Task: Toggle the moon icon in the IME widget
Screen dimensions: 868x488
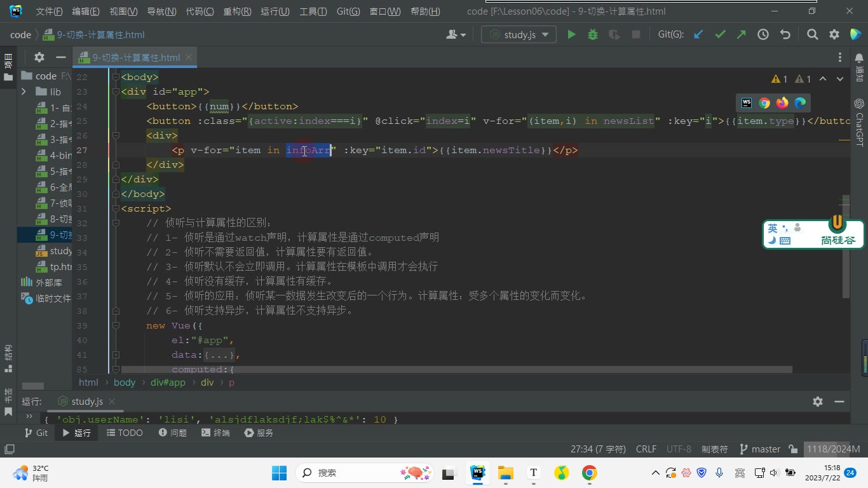Action: (772, 241)
